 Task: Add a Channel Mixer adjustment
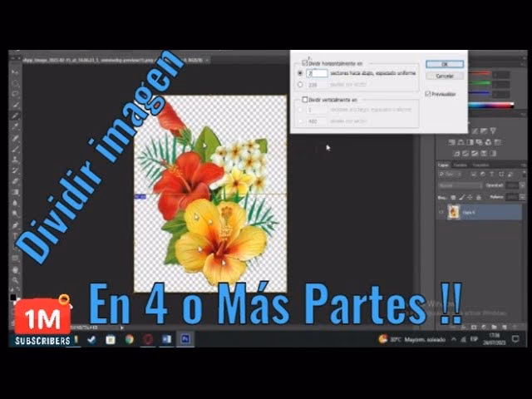click(x=488, y=142)
